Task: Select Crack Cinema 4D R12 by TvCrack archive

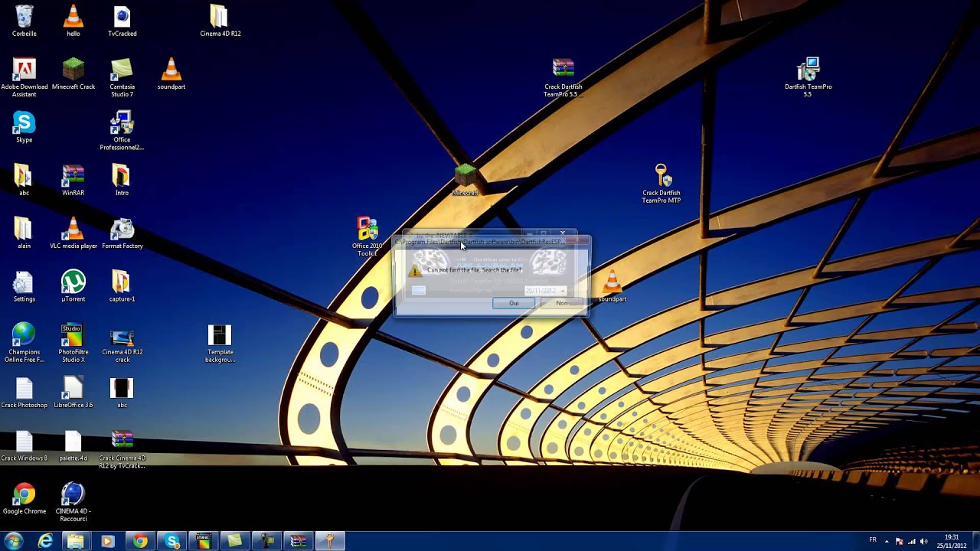Action: pos(122,449)
